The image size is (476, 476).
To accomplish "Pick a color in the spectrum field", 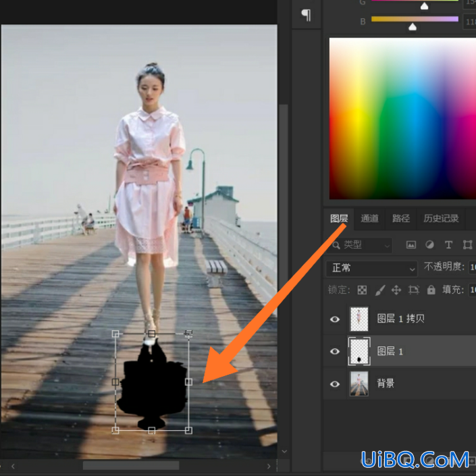I will (402, 118).
